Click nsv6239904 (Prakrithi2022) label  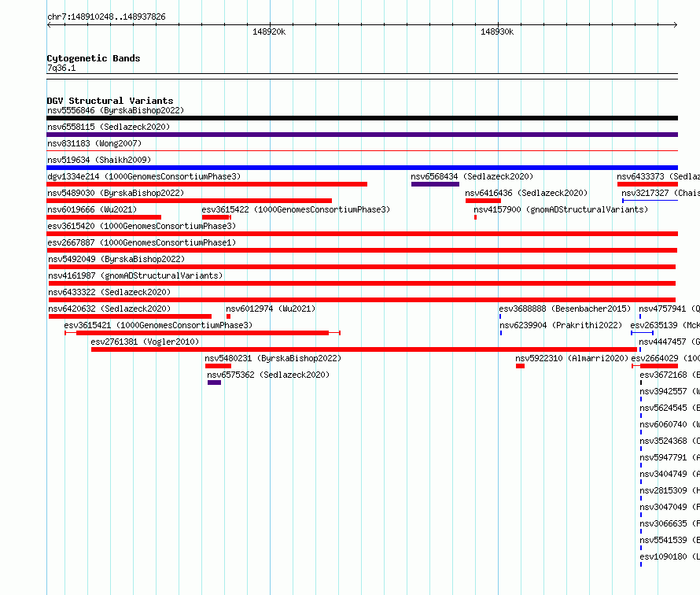coord(561,325)
